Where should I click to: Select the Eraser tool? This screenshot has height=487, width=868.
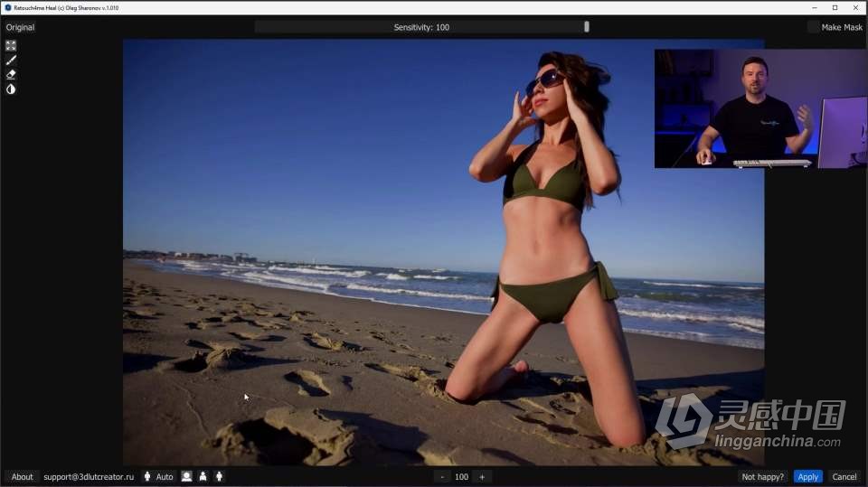pos(11,74)
